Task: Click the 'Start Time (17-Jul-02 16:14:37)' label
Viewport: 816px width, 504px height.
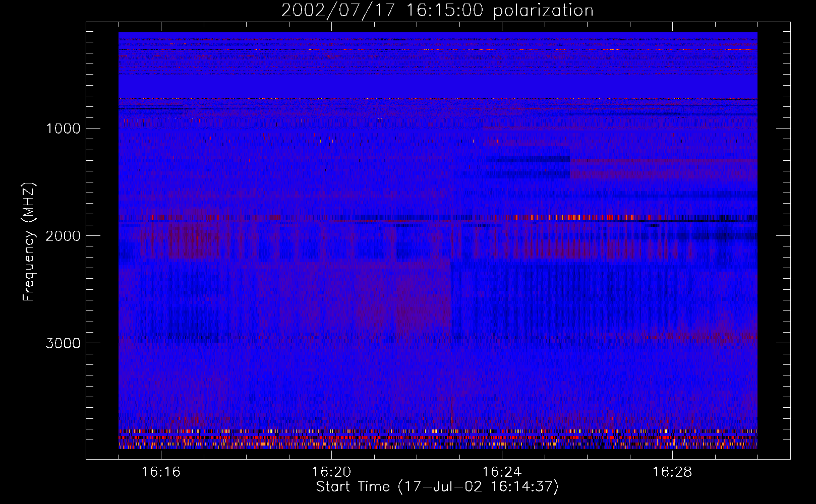Action: [x=437, y=487]
